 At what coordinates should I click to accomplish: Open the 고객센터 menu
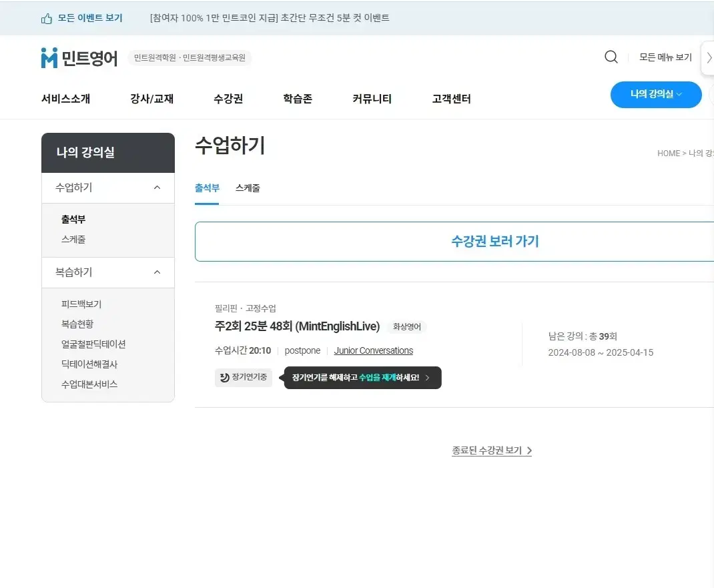451,99
